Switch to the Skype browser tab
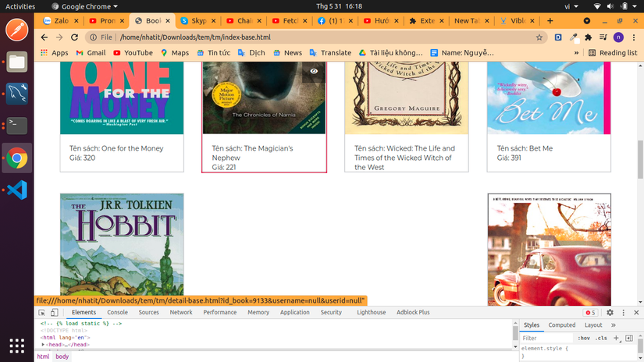 pos(198,20)
